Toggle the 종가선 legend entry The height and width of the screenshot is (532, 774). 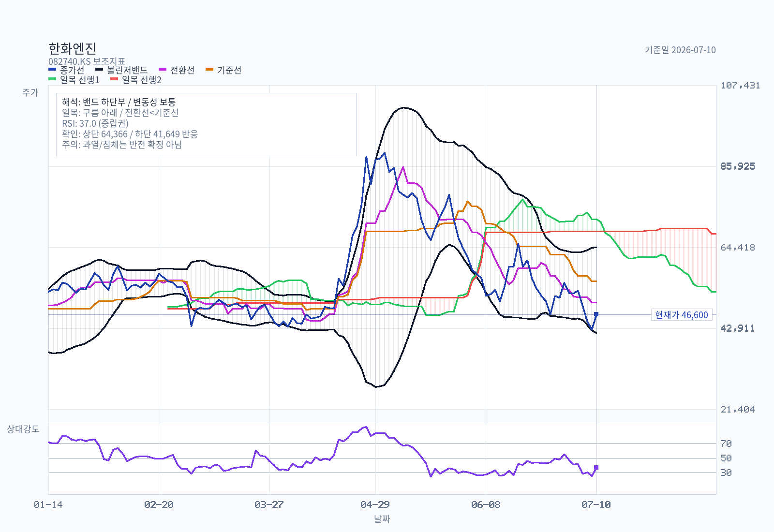point(66,70)
